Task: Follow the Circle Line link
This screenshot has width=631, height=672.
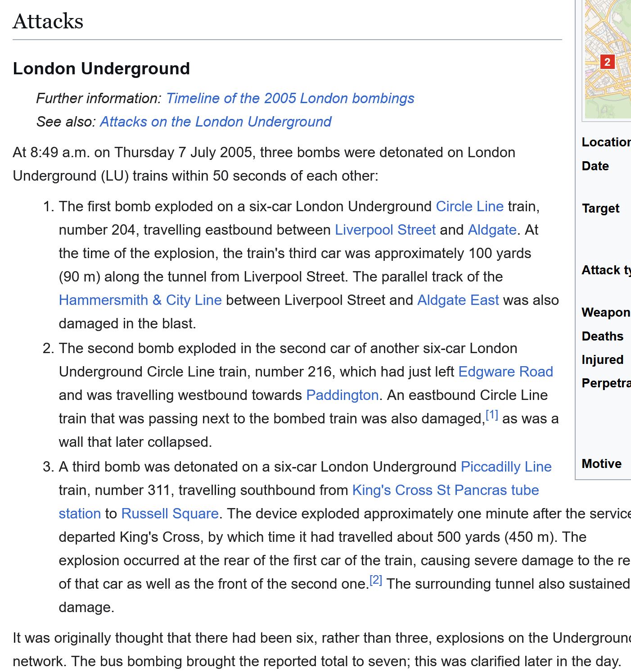Action: [470, 206]
